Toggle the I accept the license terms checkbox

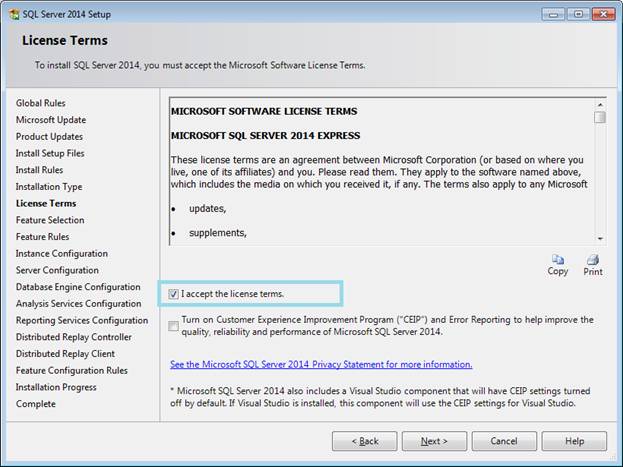pyautogui.click(x=173, y=294)
